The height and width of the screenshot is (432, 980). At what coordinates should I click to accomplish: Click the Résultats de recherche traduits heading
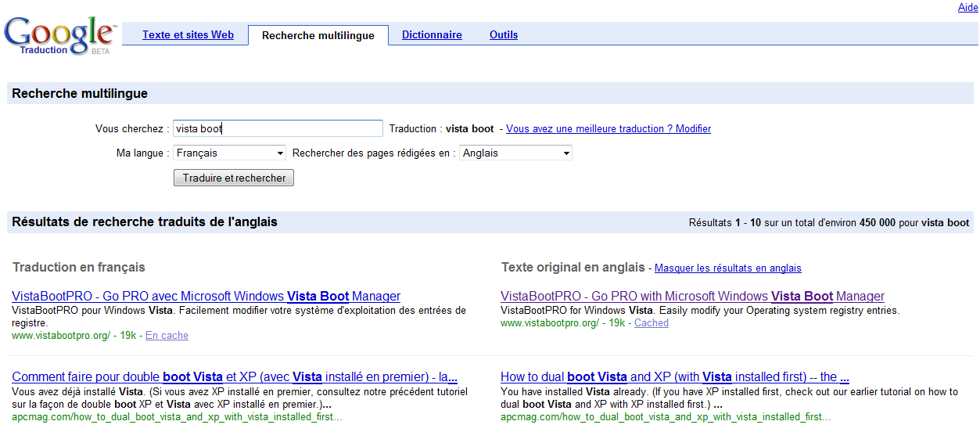(x=145, y=222)
